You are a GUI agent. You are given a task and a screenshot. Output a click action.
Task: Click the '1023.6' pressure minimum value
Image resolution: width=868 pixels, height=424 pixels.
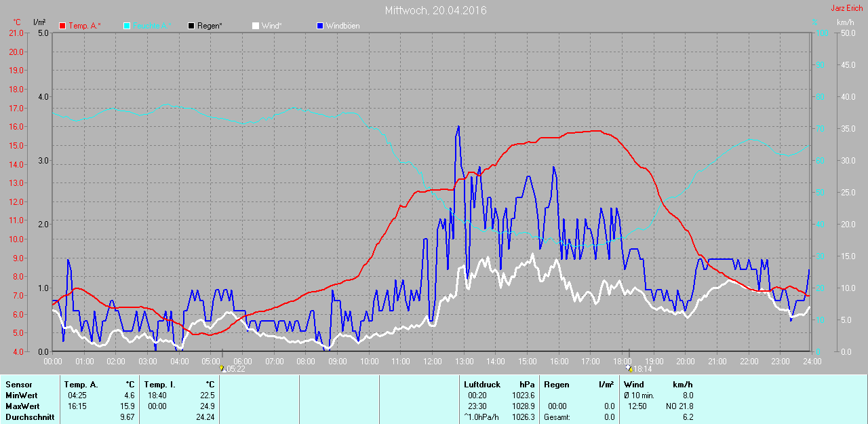[x=523, y=396]
